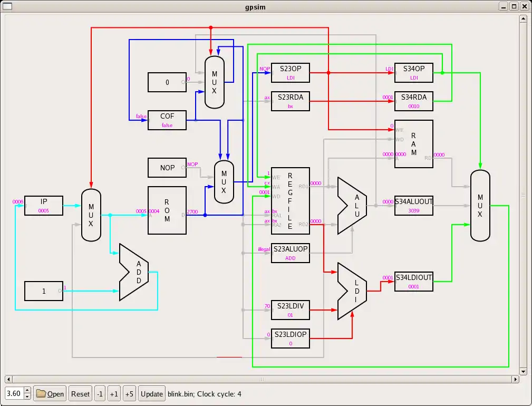Select the ROM component

click(167, 210)
